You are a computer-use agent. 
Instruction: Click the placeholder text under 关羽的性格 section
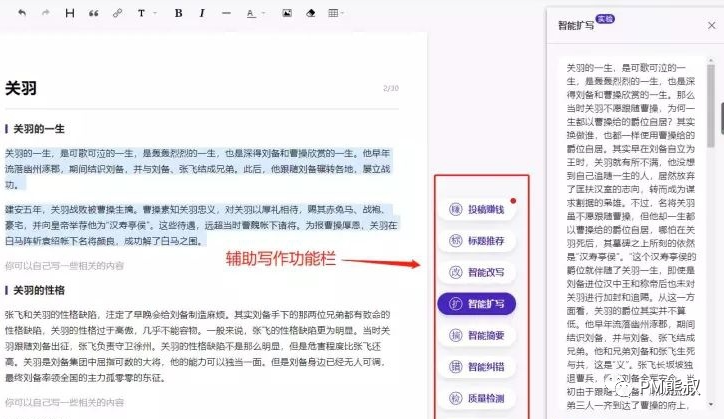pyautogui.click(x=64, y=402)
